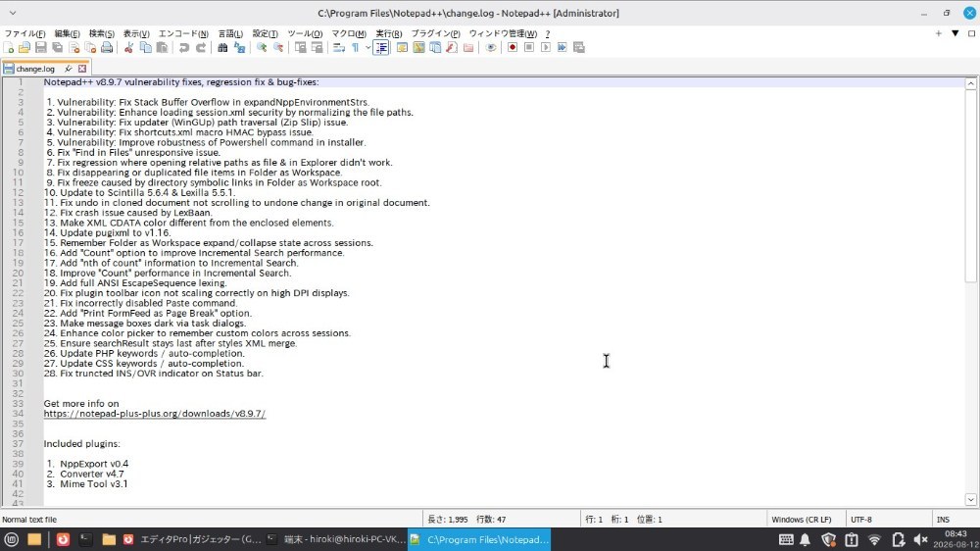The height and width of the screenshot is (551, 980).
Task: Expand show-characters dropdown arrow beside pilcrow
Action: point(368,47)
